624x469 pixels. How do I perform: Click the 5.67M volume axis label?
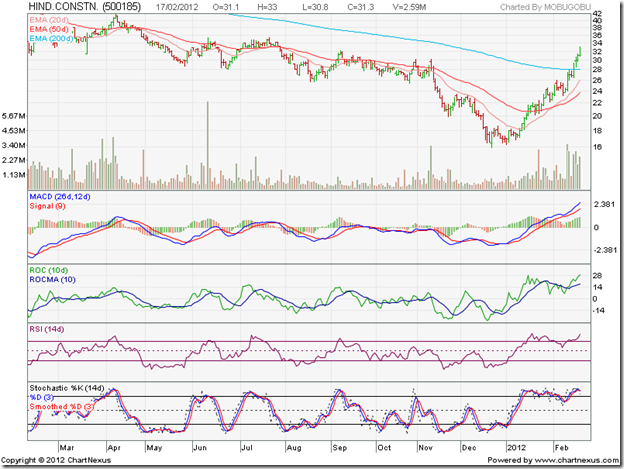click(14, 115)
